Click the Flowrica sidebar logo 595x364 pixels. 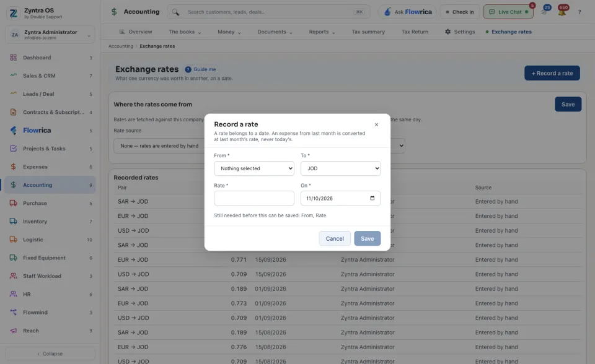coord(13,130)
